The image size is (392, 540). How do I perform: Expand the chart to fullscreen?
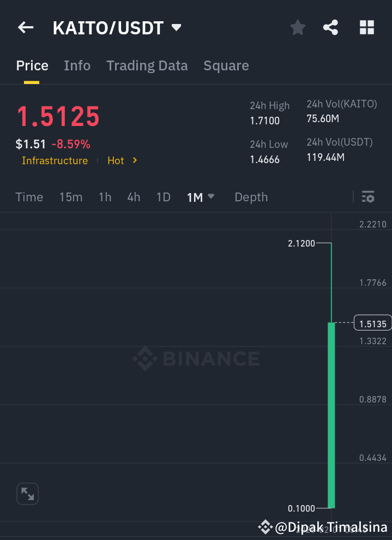[27, 493]
